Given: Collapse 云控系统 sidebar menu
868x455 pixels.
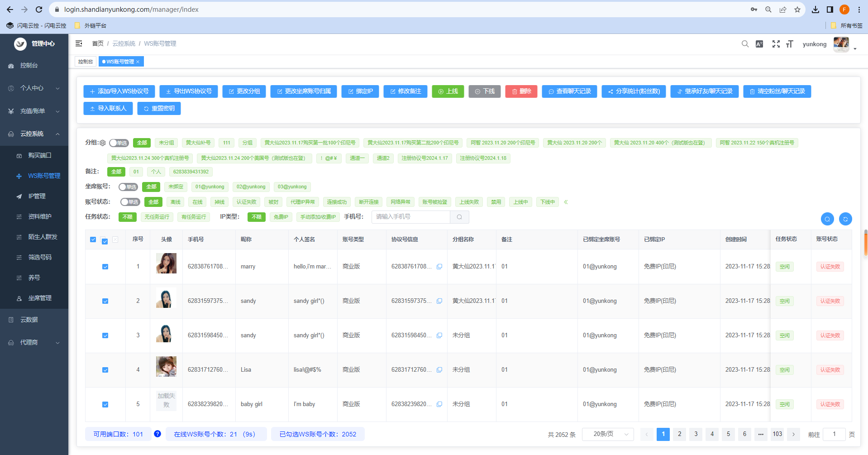Looking at the screenshot, I should click(x=34, y=134).
